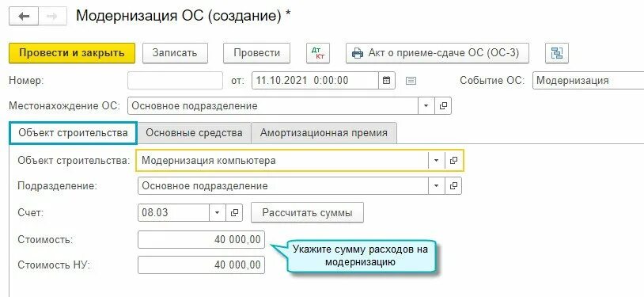Click the Подразделение field Основное подразделение
This screenshot has height=297, width=644.
283,186
